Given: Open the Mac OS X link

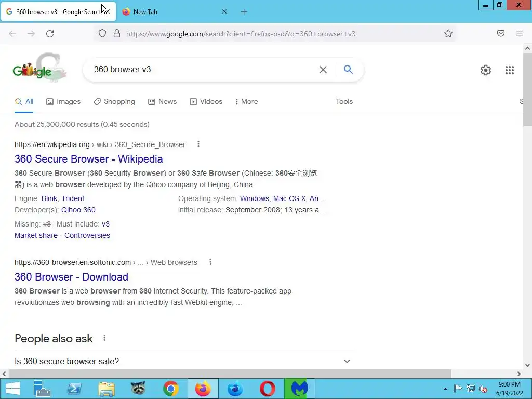Looking at the screenshot, I should point(289,198).
